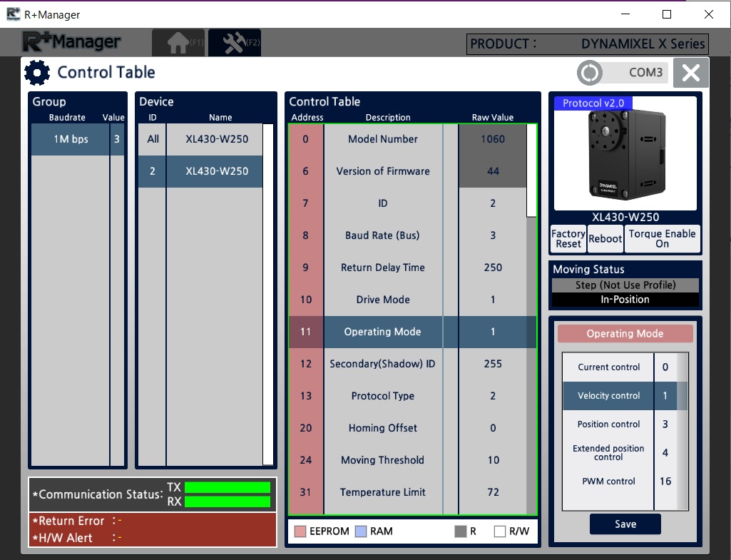
Task: Click the EEPROM legend color swatch
Action: [x=300, y=531]
